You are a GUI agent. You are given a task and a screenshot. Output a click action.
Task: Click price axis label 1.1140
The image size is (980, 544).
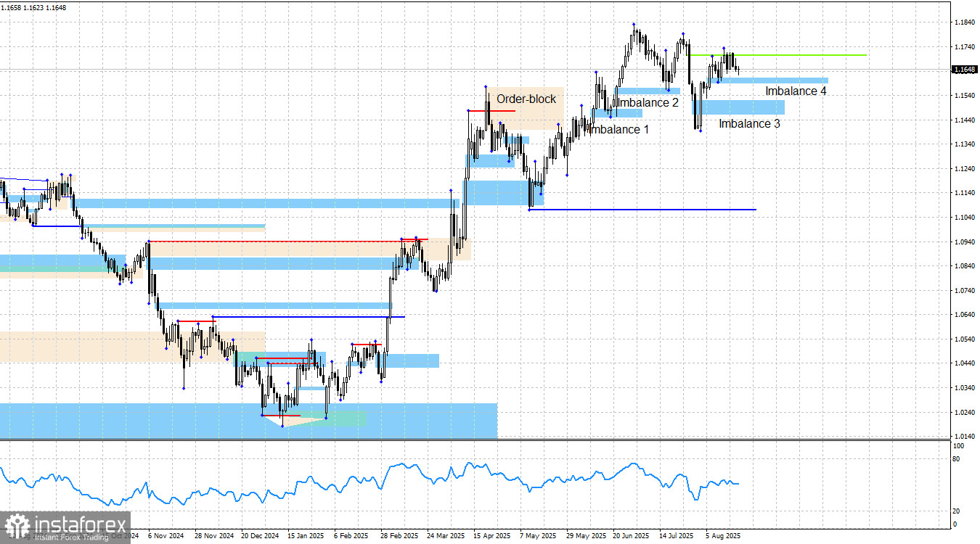click(964, 193)
